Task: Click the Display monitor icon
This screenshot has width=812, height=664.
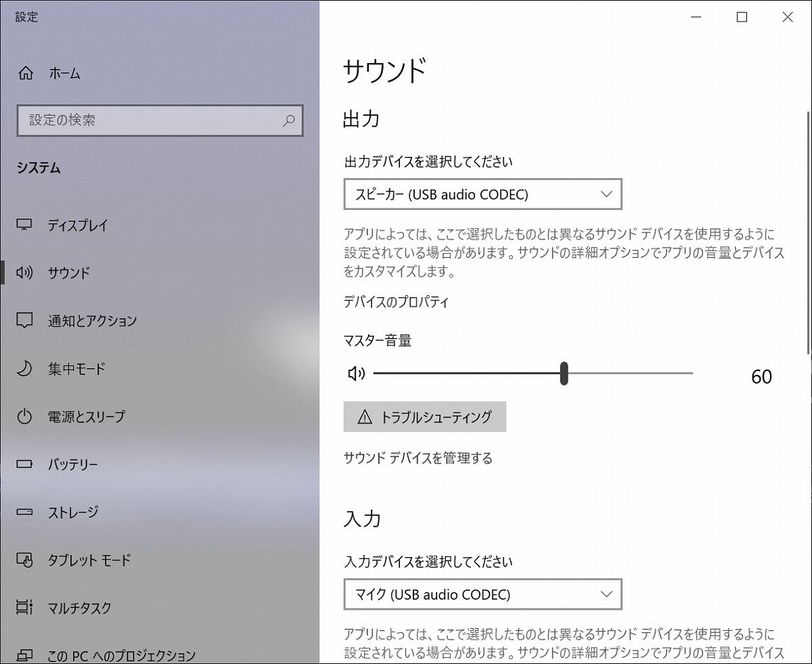Action: [x=24, y=225]
